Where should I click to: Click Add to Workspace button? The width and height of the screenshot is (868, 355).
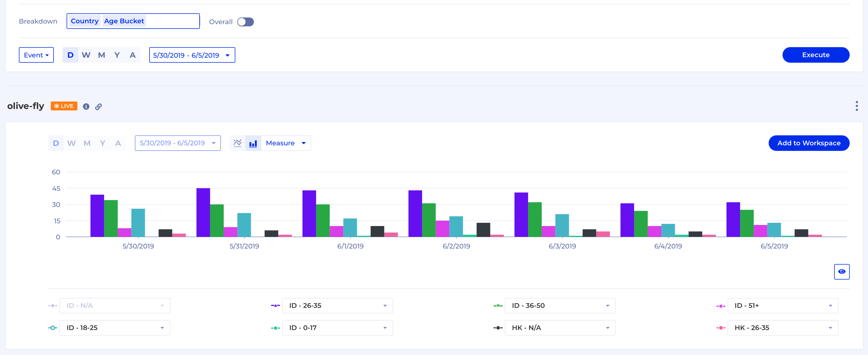click(x=809, y=143)
